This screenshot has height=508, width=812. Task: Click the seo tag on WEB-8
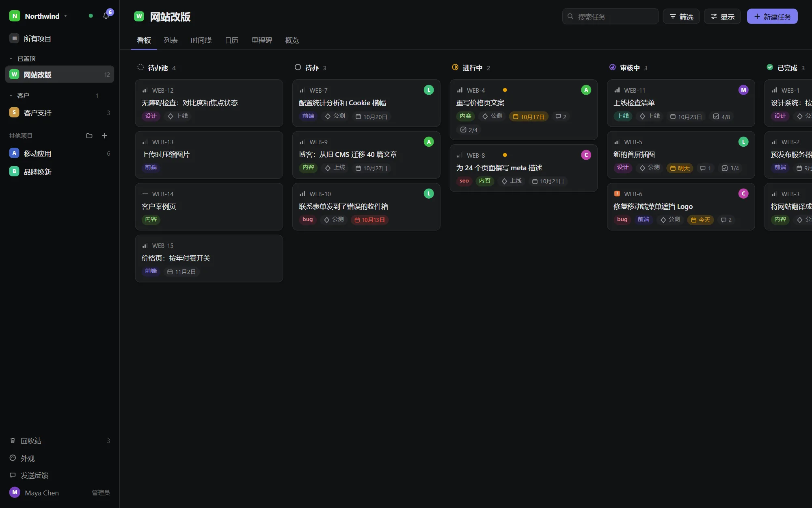click(x=464, y=181)
